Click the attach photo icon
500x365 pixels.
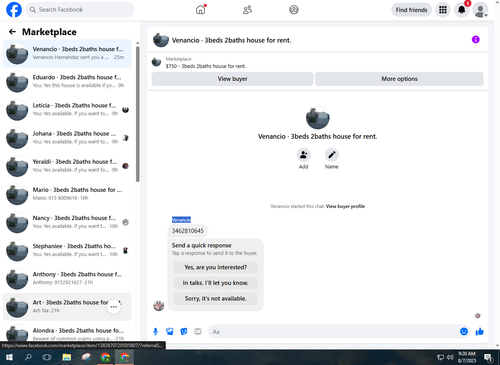170,332
